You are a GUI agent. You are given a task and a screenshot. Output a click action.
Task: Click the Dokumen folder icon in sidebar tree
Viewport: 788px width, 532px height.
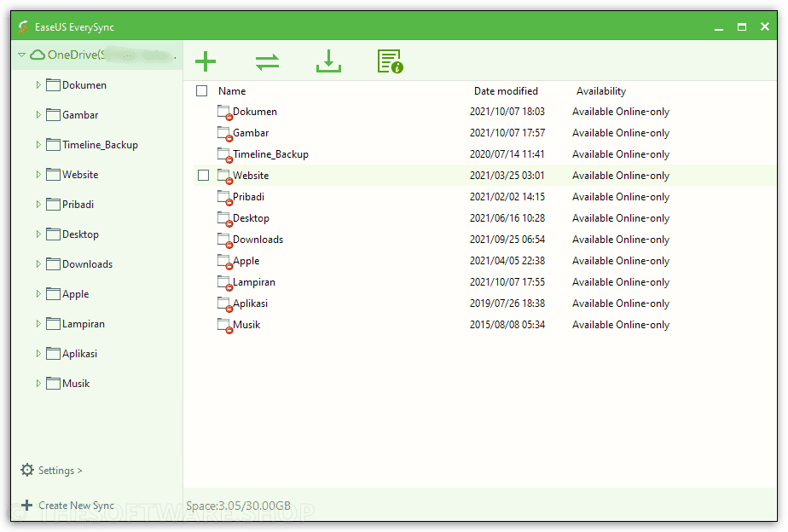pos(53,85)
